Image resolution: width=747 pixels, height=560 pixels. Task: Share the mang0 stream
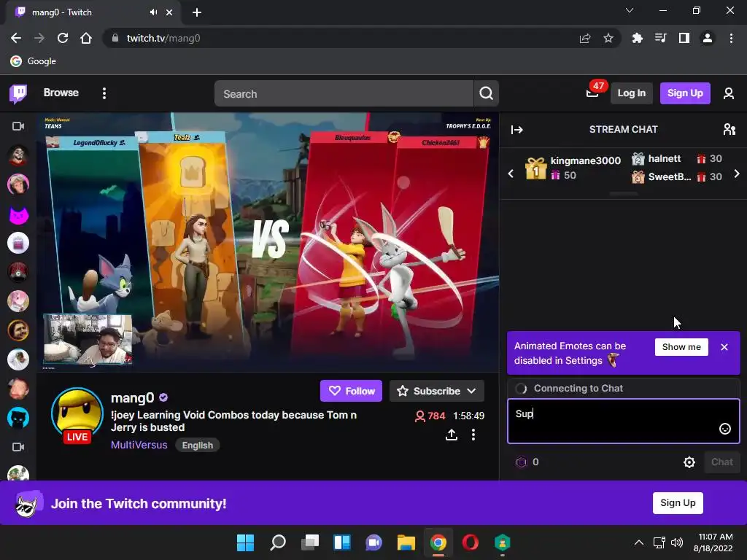pyautogui.click(x=451, y=435)
